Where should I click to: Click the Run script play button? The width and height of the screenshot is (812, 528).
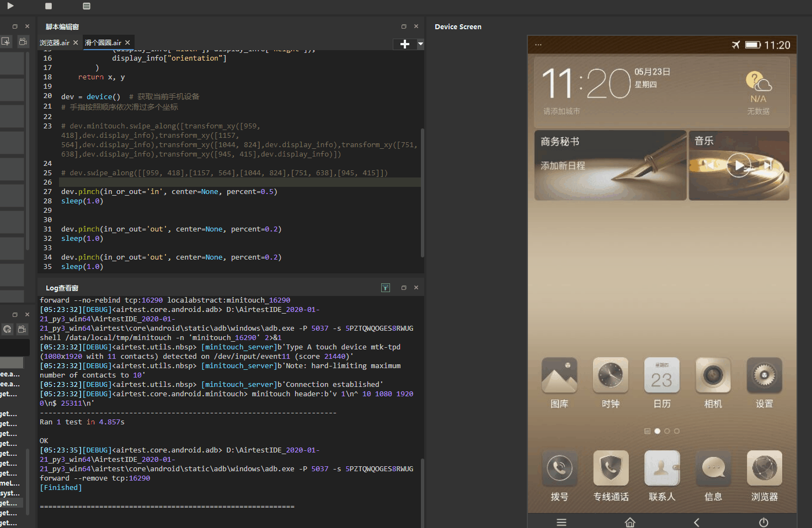[x=10, y=6]
